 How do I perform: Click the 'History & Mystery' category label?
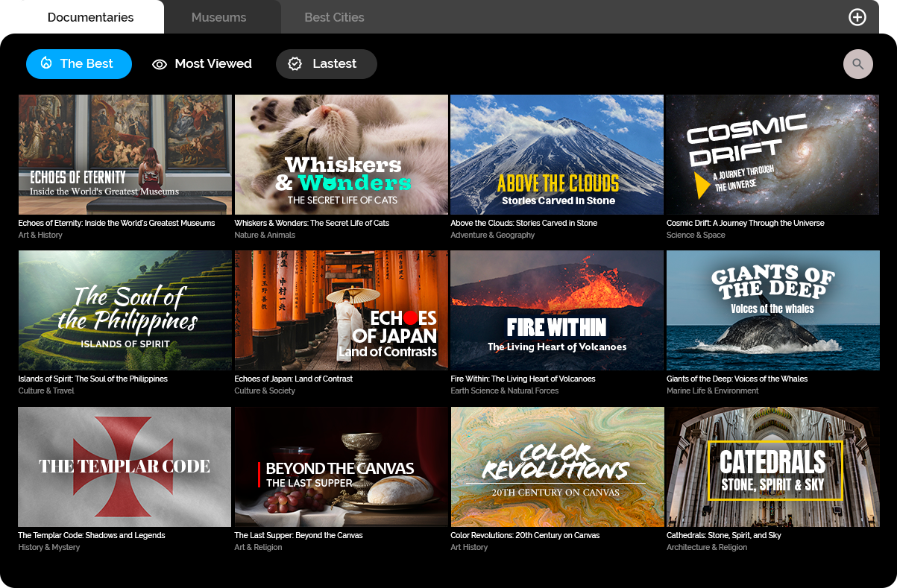[49, 547]
